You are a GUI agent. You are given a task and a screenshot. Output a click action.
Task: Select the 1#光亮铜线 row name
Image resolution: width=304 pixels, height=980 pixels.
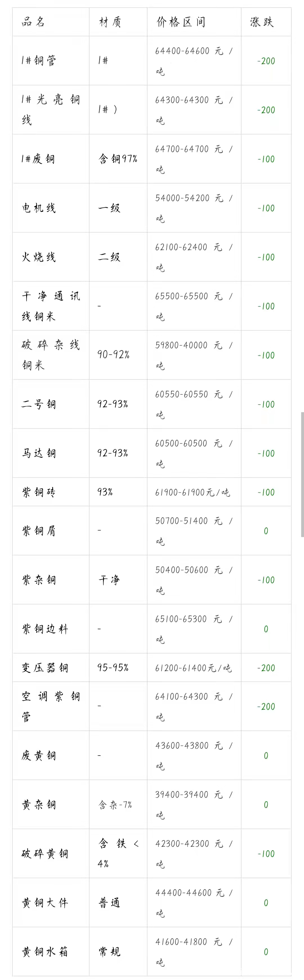[x=51, y=110]
